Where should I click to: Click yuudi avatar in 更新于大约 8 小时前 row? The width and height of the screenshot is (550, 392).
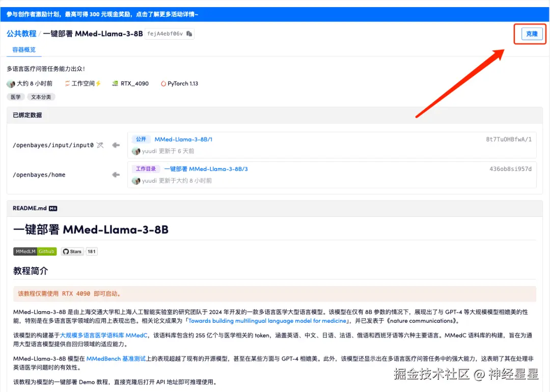click(136, 181)
